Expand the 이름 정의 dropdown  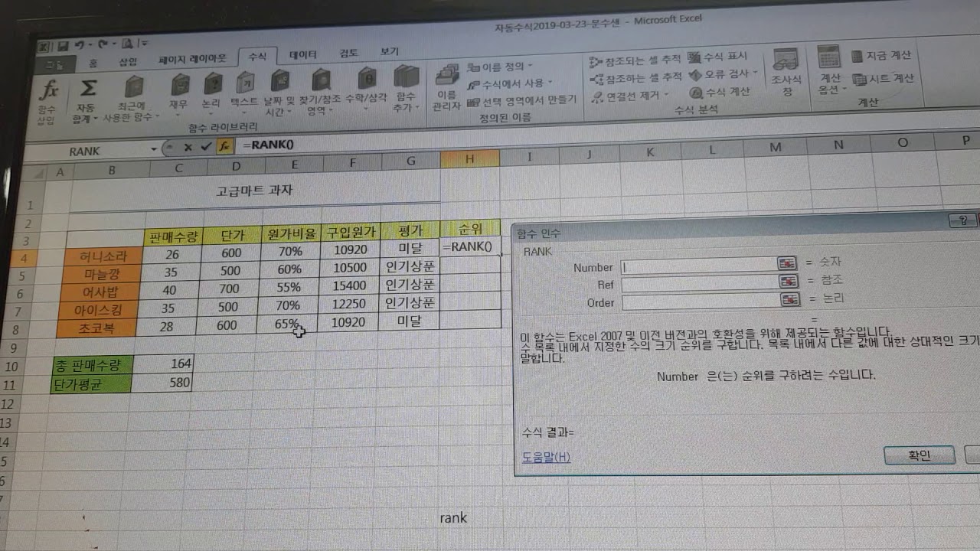[x=531, y=67]
